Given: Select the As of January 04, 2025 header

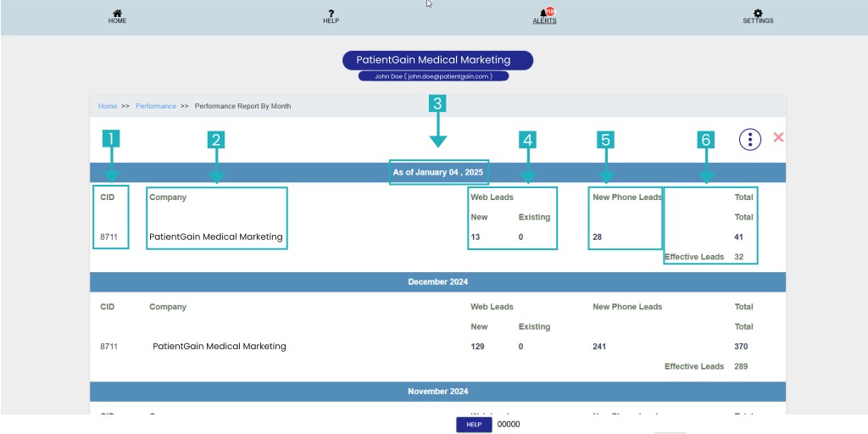Looking at the screenshot, I should click(x=438, y=173).
